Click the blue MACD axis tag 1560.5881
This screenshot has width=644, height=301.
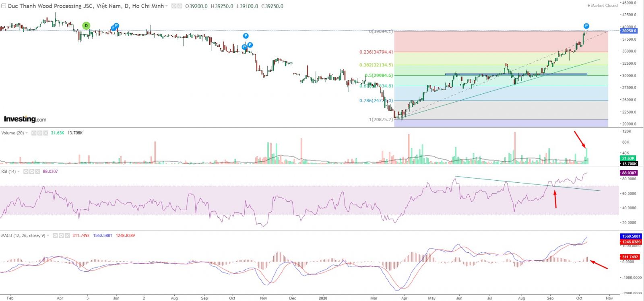pyautogui.click(x=631, y=236)
